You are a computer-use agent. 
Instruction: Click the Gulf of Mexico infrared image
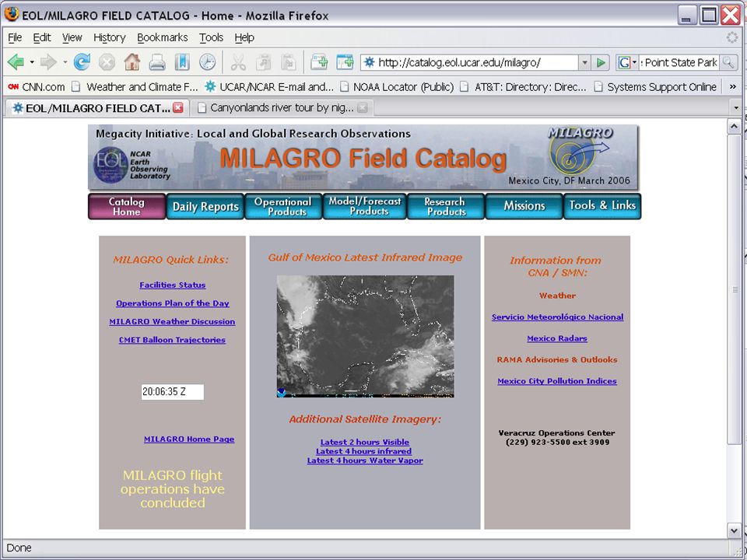(x=366, y=336)
